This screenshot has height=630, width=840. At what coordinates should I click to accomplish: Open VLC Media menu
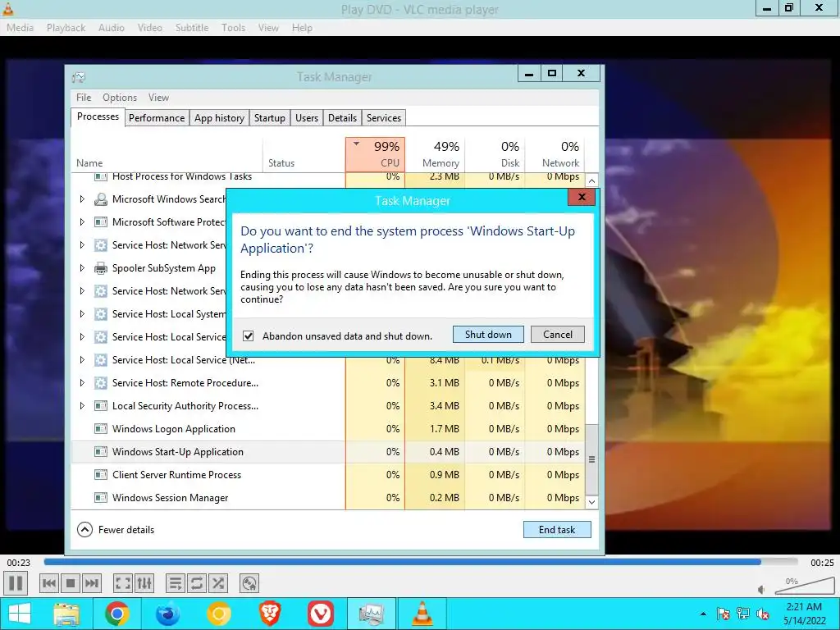(x=20, y=28)
